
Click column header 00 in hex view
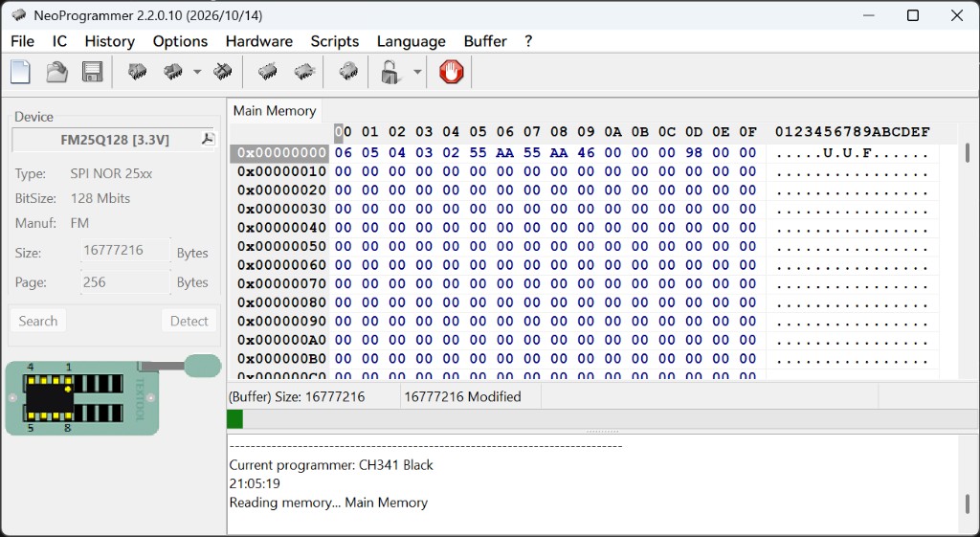(344, 132)
